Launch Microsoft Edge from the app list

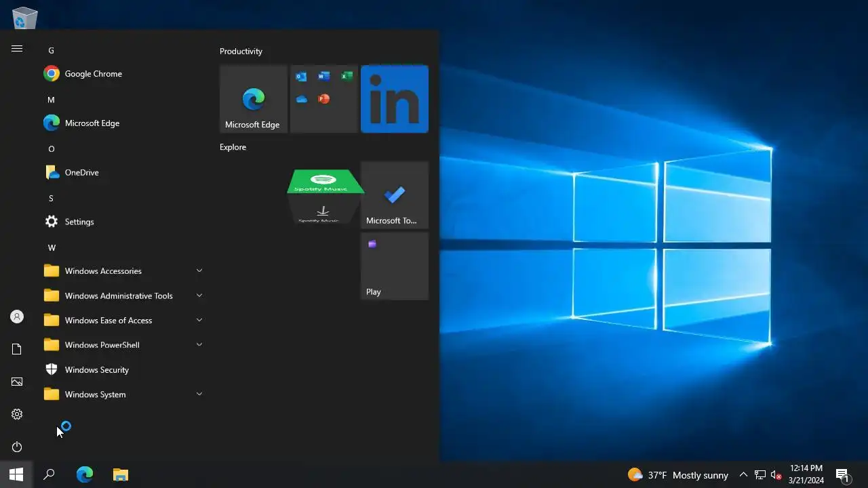point(122,123)
